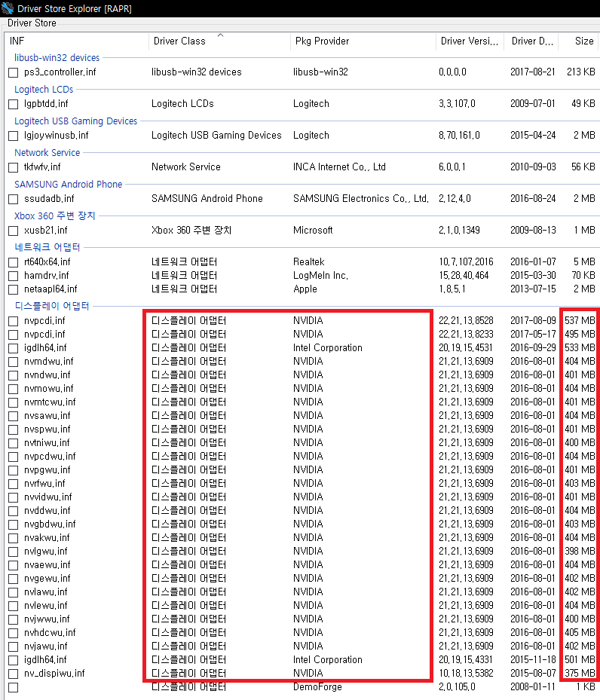Select the hamdrv.inf file name
Image resolution: width=600 pixels, height=700 pixels.
tap(47, 276)
